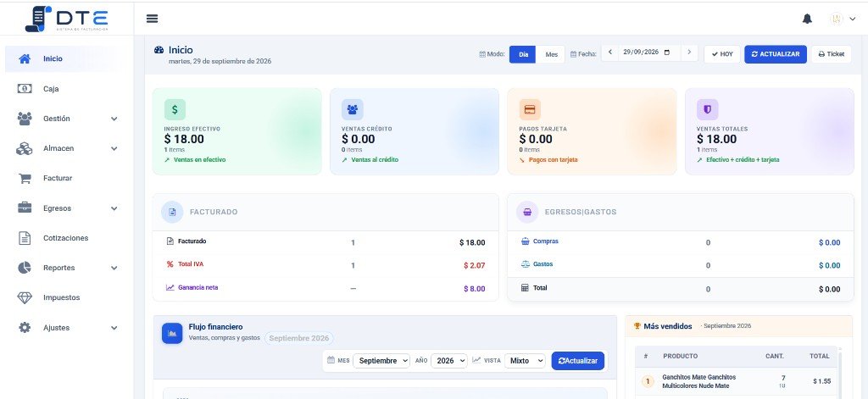Click the Cotizaciones document icon
868x399 pixels.
(x=25, y=238)
